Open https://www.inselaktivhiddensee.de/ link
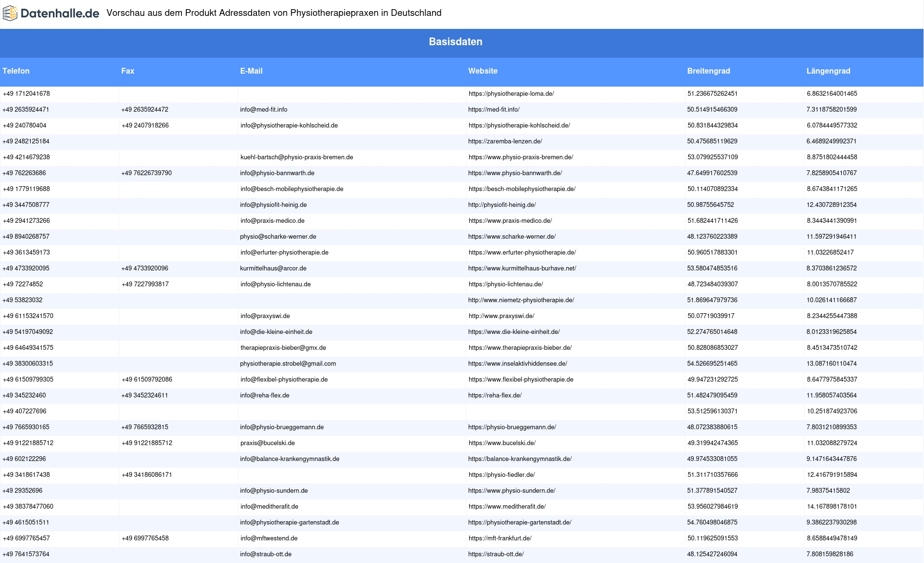The height and width of the screenshot is (563, 924). (x=518, y=364)
